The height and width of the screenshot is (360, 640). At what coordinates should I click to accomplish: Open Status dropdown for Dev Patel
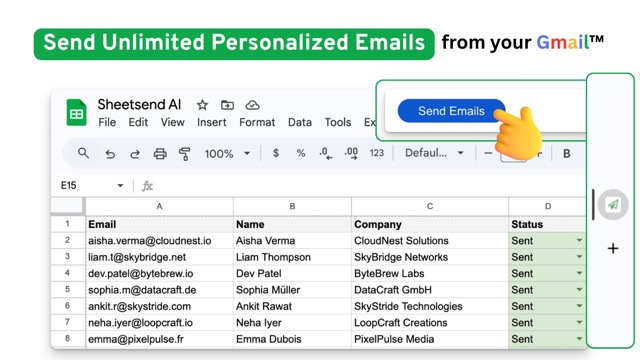pos(579,273)
